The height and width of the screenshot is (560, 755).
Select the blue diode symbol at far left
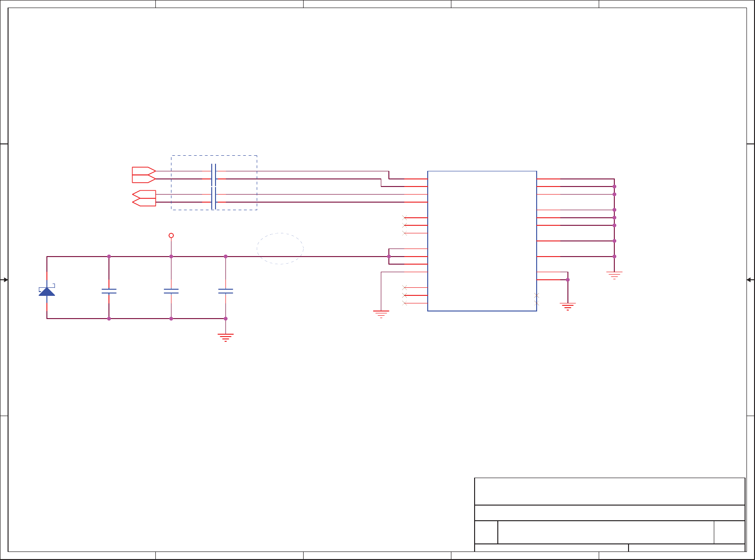47,291
